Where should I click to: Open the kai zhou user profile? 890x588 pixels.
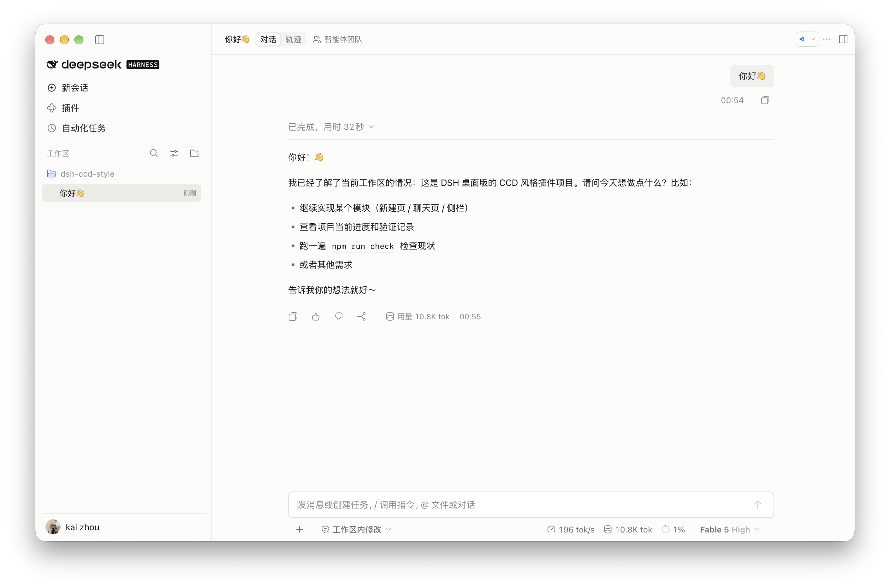[x=73, y=527]
